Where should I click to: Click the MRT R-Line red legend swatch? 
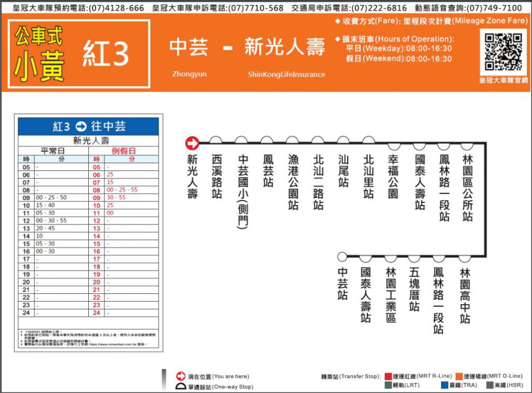[x=388, y=376]
